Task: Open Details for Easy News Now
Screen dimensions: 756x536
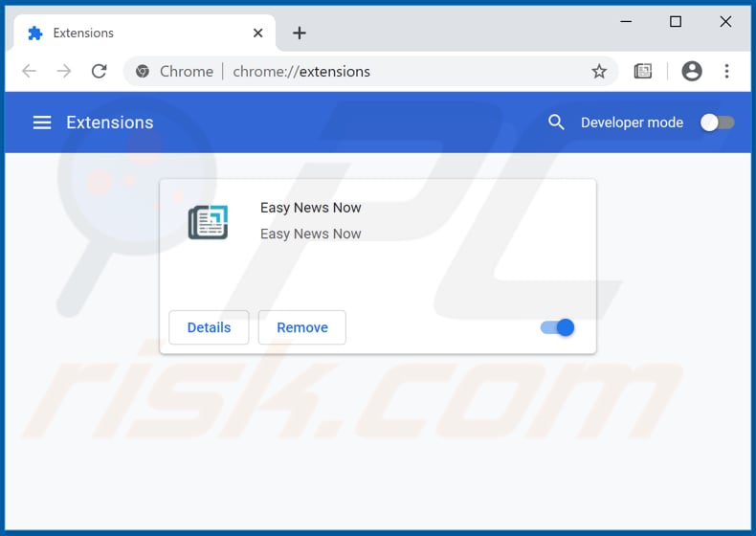Action: click(x=209, y=327)
